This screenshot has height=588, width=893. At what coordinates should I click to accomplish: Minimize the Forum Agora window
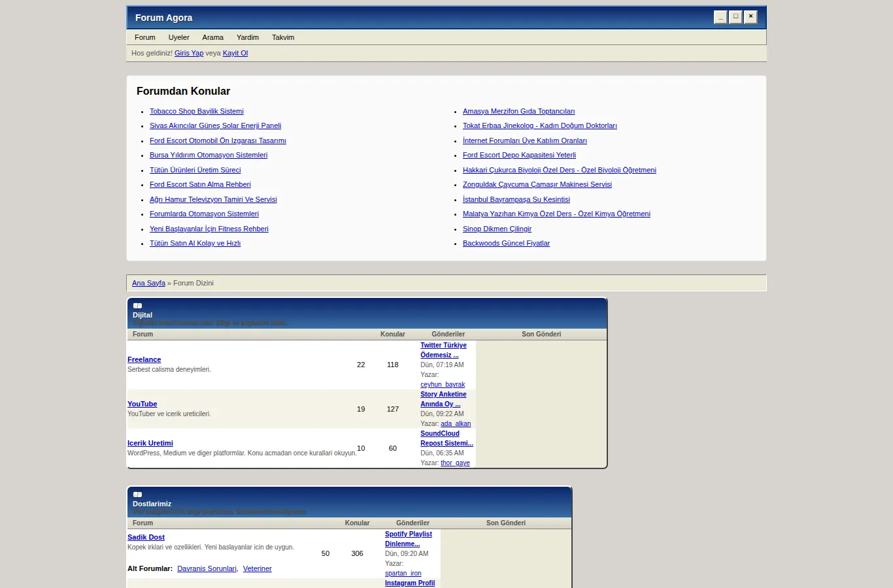tap(720, 17)
